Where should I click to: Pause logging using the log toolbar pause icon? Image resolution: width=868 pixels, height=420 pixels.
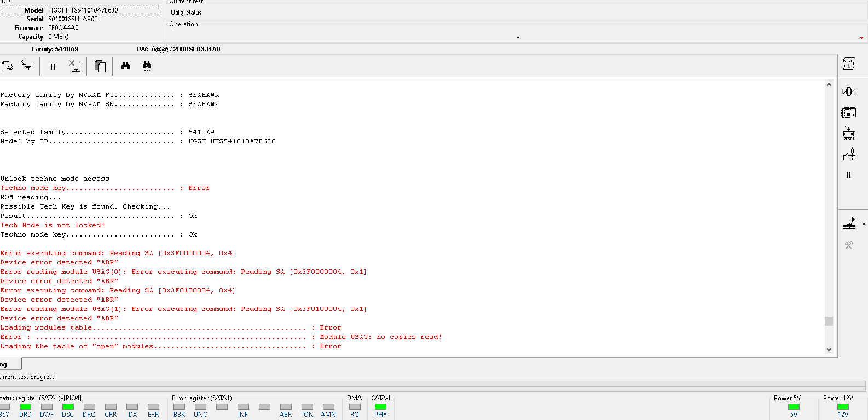53,66
